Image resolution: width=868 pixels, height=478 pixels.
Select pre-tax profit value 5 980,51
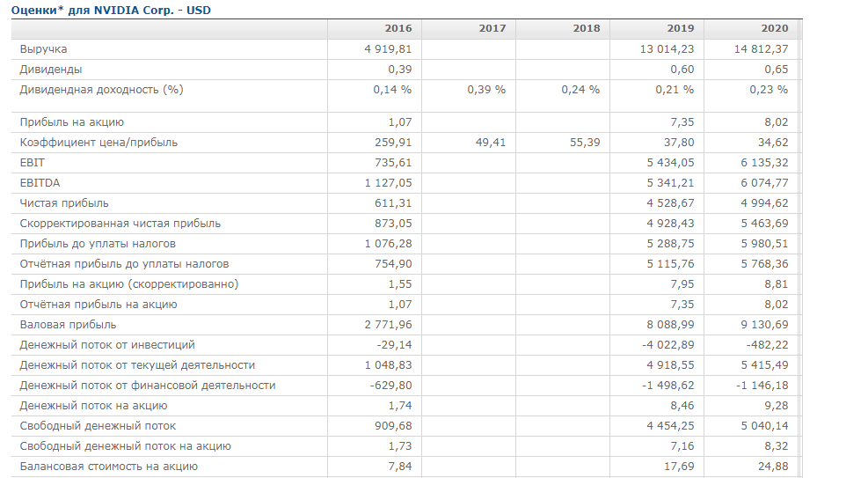(x=764, y=244)
